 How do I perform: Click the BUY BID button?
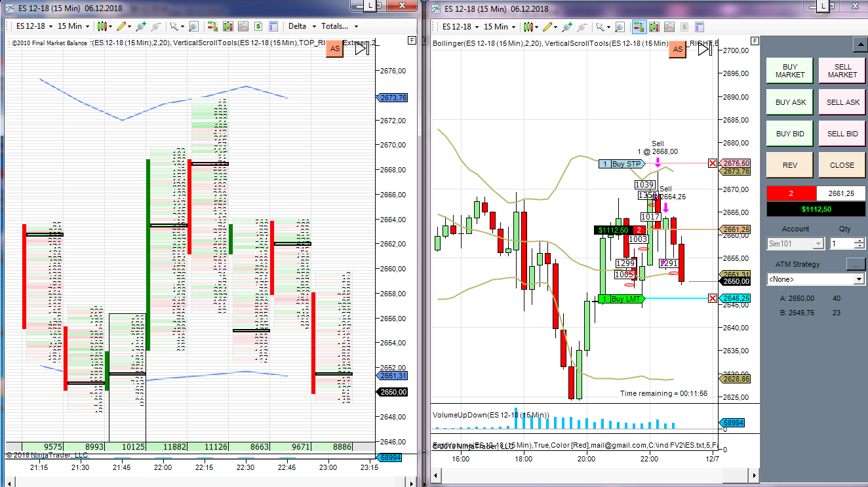click(x=790, y=134)
